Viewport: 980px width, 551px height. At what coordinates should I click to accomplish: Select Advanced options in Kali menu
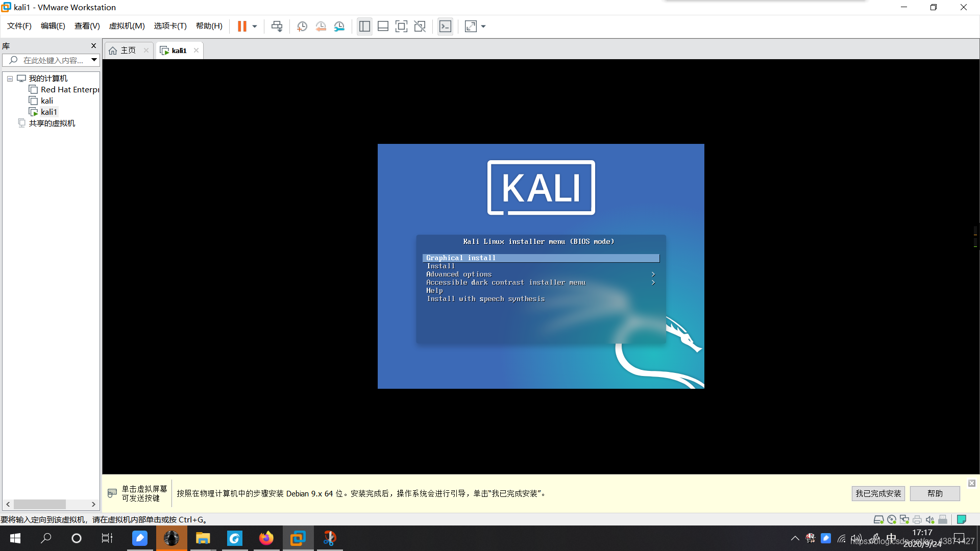click(541, 274)
